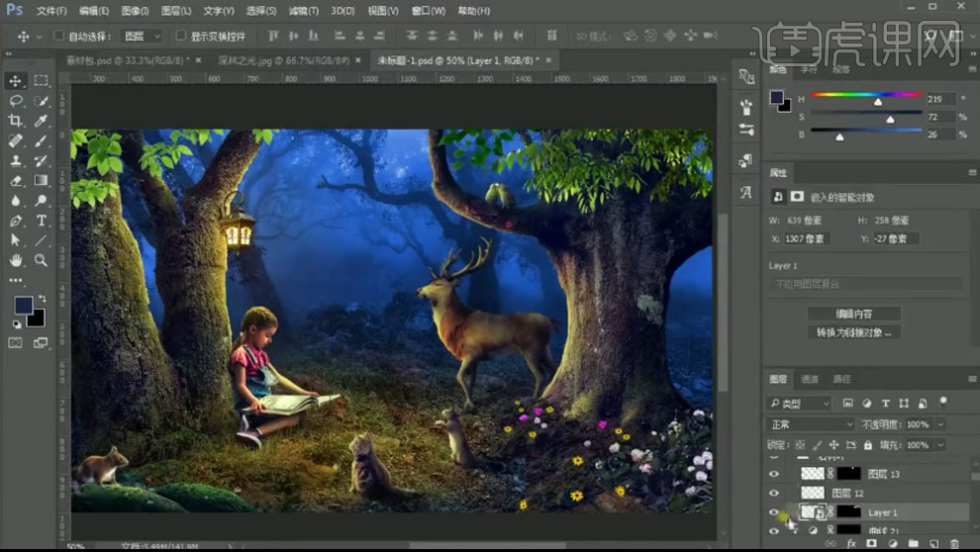Select the Lasso tool
This screenshot has width=980, height=552.
pyautogui.click(x=15, y=101)
